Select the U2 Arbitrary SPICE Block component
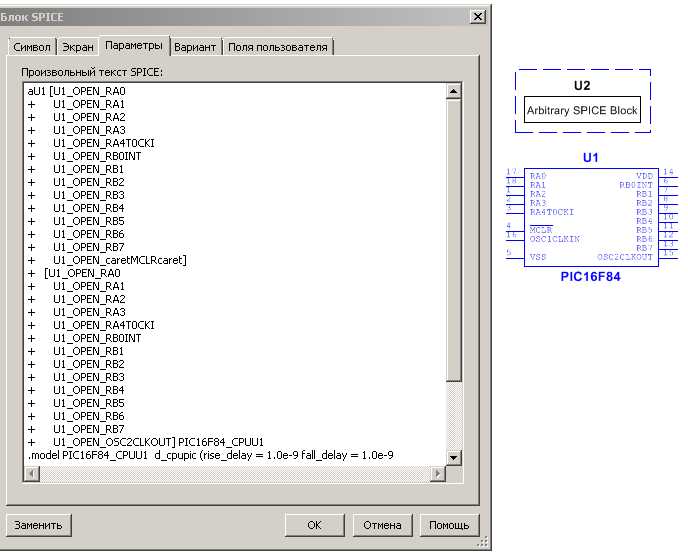The image size is (688, 553). (582, 101)
